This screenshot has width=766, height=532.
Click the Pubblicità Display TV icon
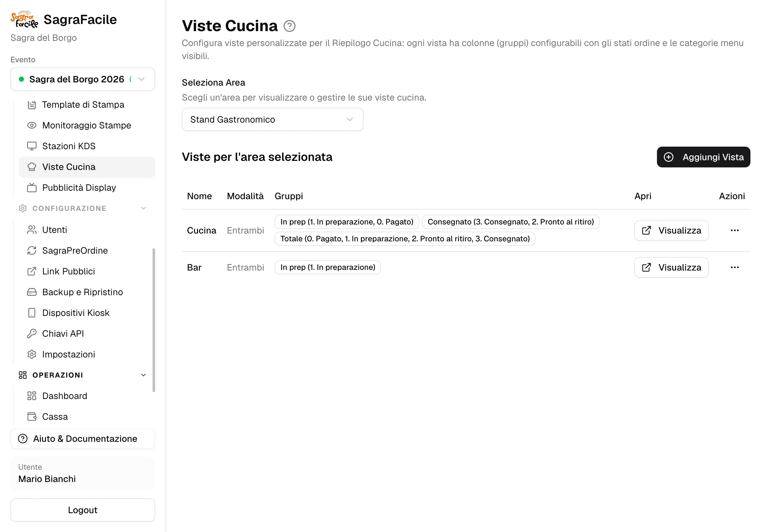click(32, 188)
